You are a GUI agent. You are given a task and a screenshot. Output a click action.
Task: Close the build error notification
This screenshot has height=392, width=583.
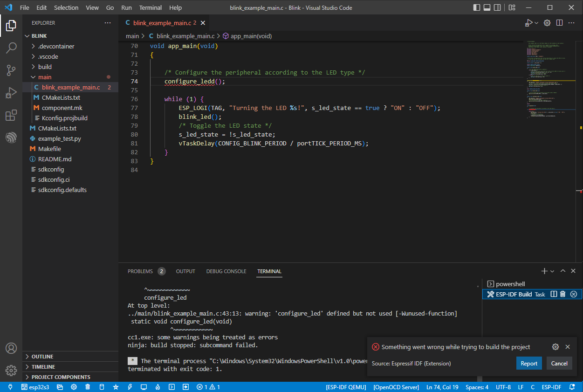tap(568, 347)
